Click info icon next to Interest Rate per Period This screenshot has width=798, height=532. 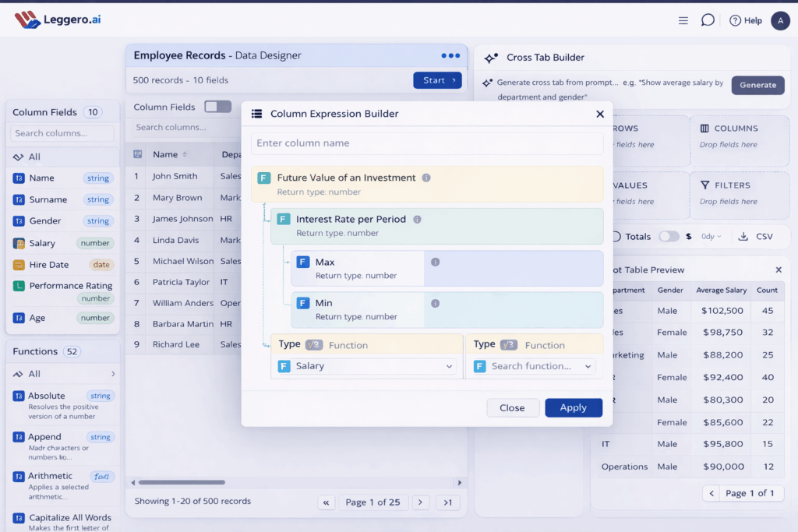click(417, 220)
